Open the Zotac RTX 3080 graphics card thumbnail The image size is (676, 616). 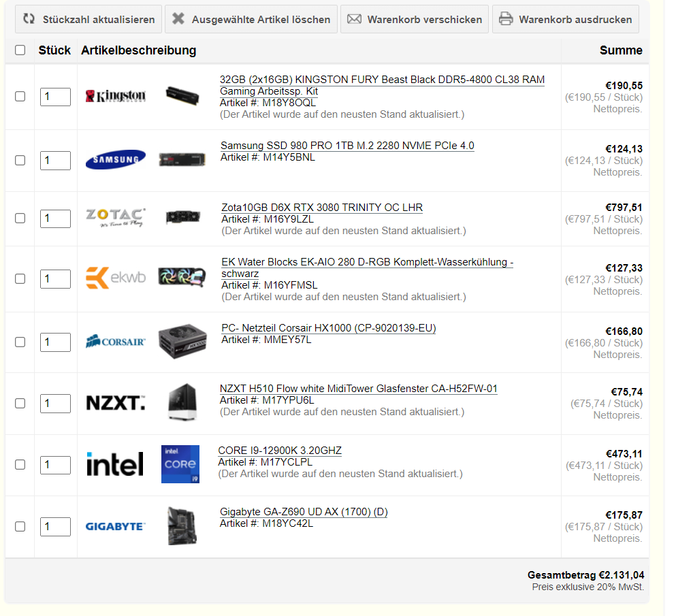coord(183,217)
